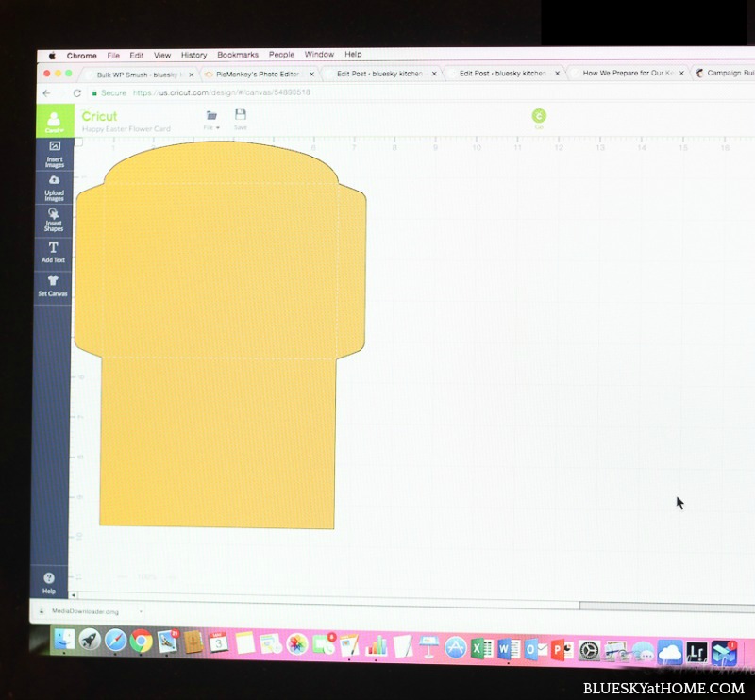The height and width of the screenshot is (700, 755).
Task: Open Microsoft Excel from the dock
Action: click(481, 648)
